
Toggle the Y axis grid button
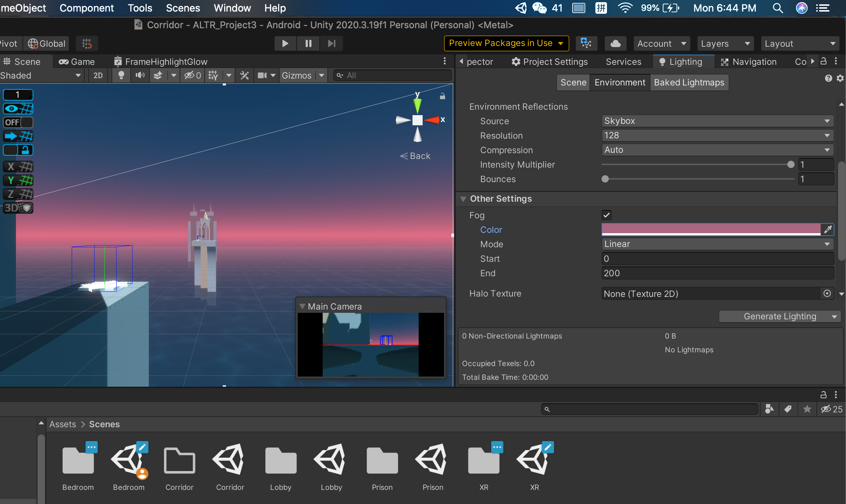tap(18, 180)
